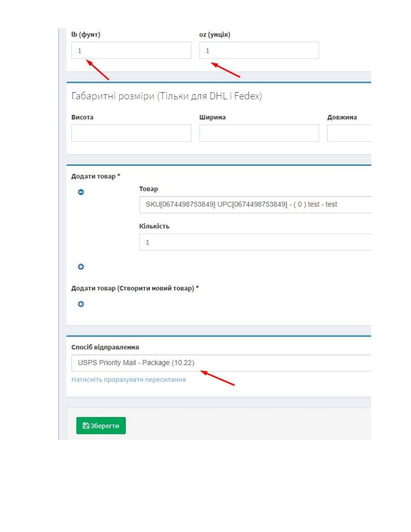Viewport: 411px width, 532px height.
Task: Open the Товар SKU product dropdown
Action: point(255,205)
